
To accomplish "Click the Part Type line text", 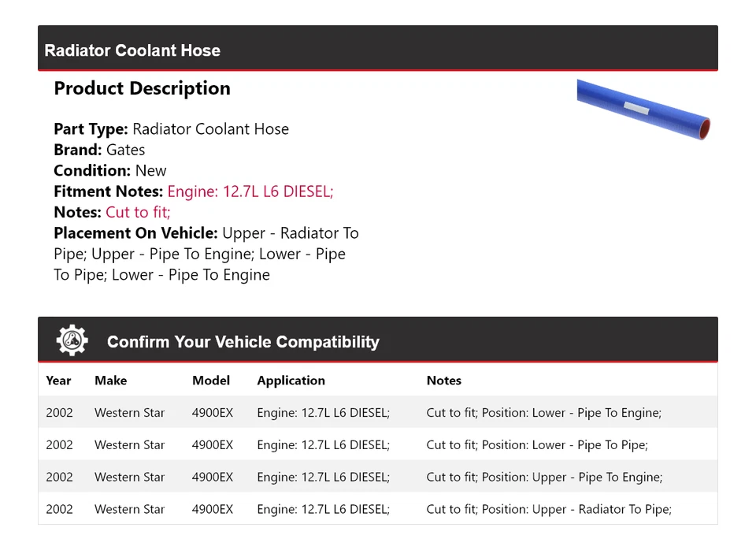I will coord(171,128).
